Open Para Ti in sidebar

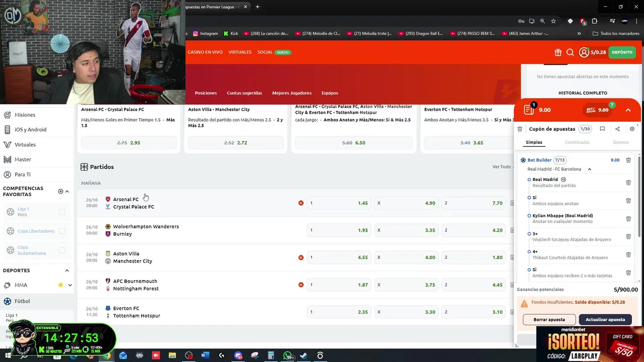[x=22, y=174]
